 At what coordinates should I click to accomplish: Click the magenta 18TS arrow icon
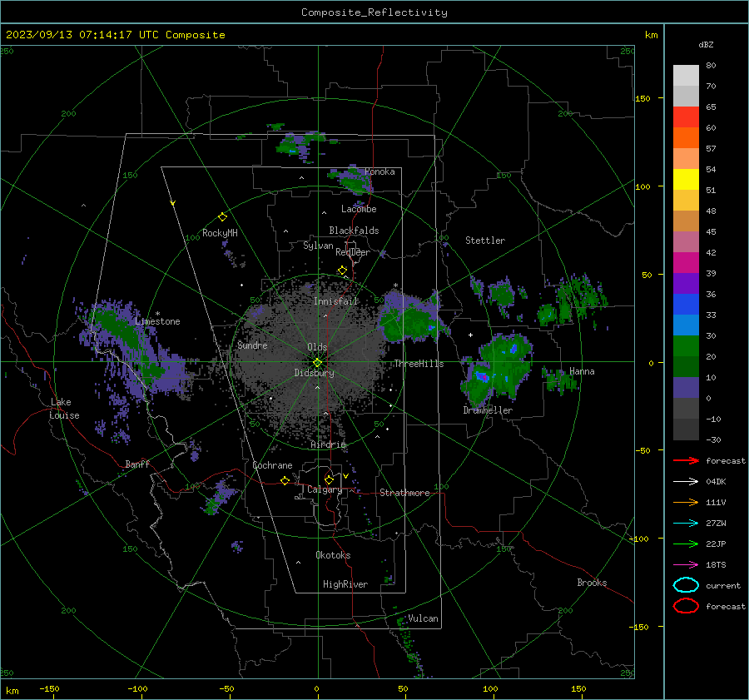coord(686,565)
